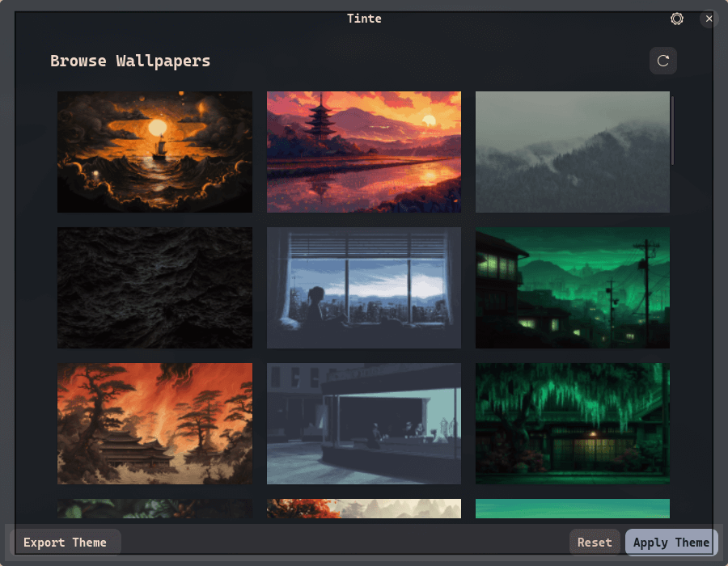Screen dimensions: 728x566
Task: Pick the partially visible beige mountains wallpaper
Action: coord(364,509)
